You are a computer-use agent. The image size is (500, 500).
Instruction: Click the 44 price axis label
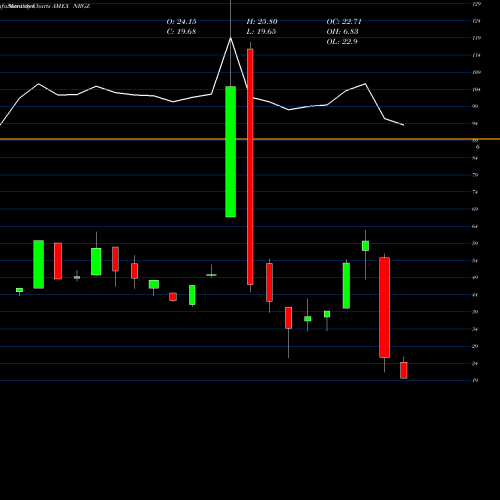[x=475, y=295]
